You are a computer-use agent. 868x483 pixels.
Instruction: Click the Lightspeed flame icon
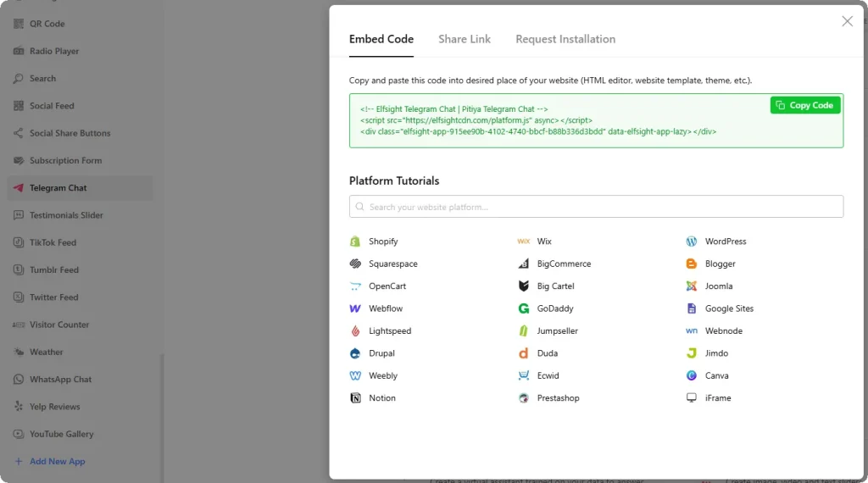click(x=355, y=330)
